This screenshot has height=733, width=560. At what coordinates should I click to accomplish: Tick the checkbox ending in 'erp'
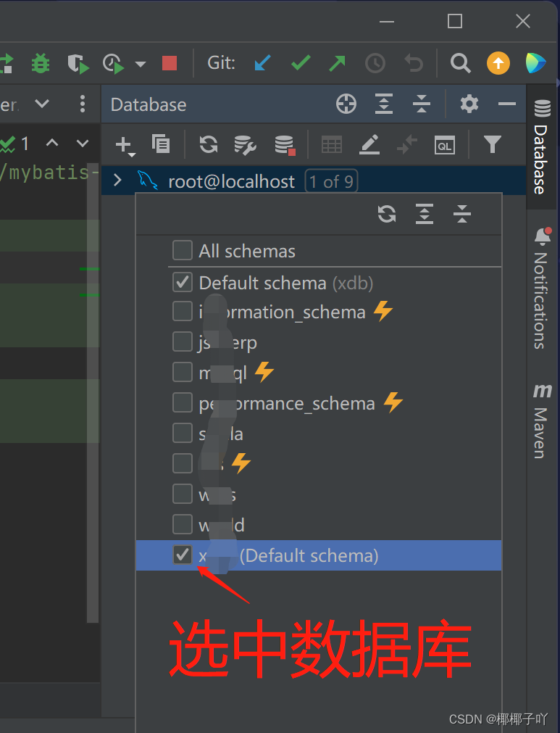[x=183, y=341]
